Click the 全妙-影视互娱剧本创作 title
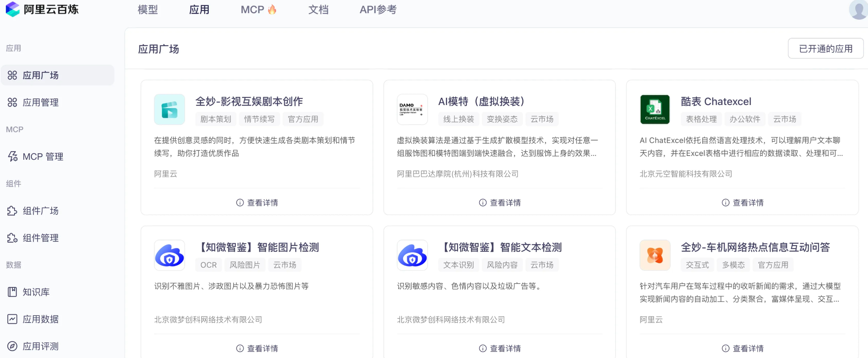Viewport: 868px width, 358px height. (249, 101)
